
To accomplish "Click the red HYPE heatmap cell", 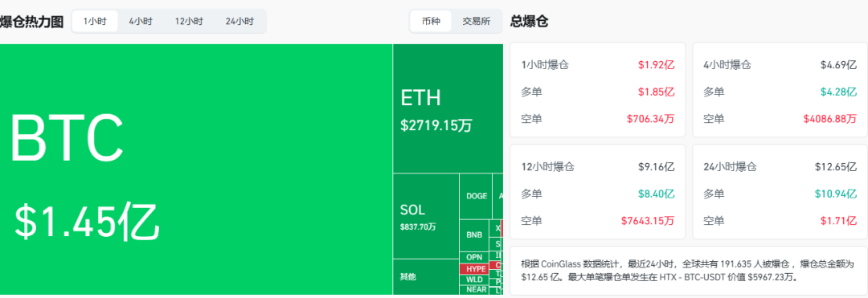I will click(475, 269).
